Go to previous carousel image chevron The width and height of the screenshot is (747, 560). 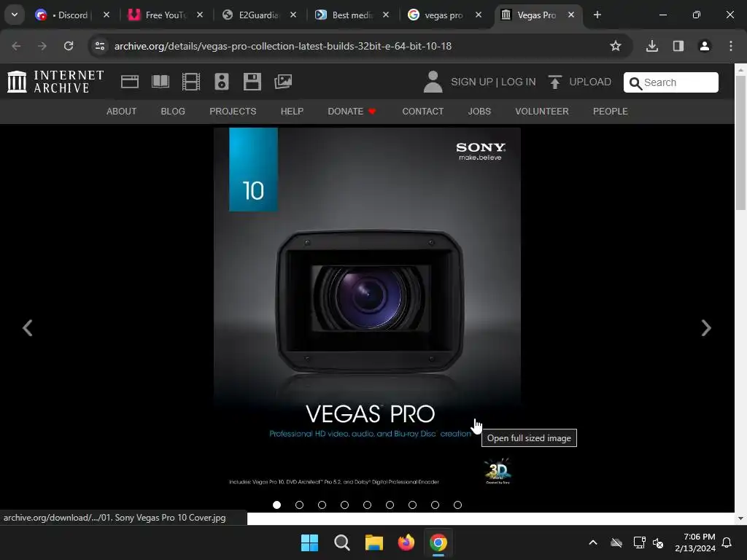[x=28, y=327]
